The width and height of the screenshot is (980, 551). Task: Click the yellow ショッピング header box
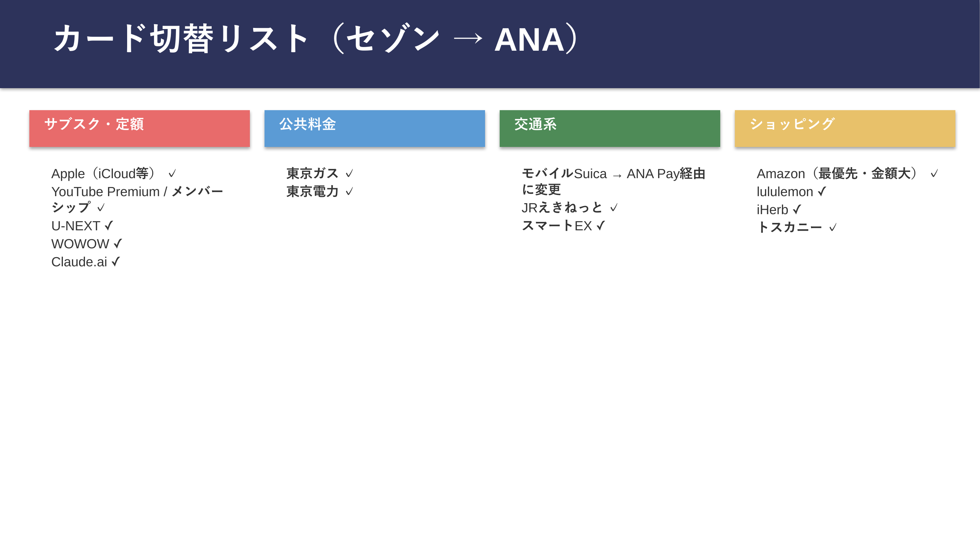844,129
